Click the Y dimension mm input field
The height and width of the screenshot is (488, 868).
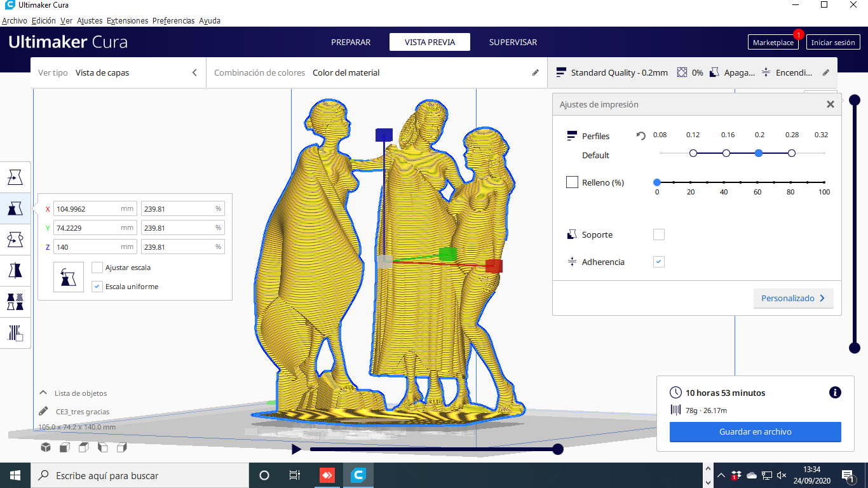[x=96, y=227]
